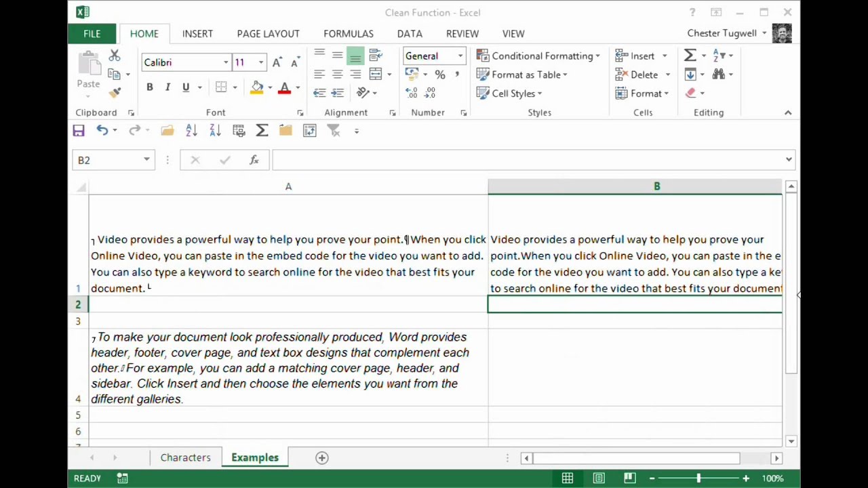The height and width of the screenshot is (488, 868).
Task: Add a new sheet with plus button
Action: 322,458
